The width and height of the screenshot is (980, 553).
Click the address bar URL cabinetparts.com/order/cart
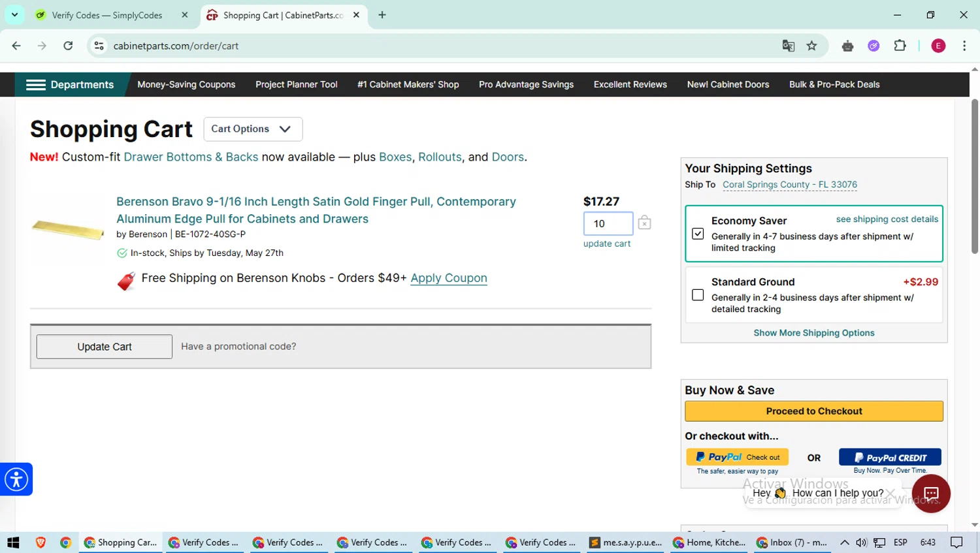tap(176, 46)
